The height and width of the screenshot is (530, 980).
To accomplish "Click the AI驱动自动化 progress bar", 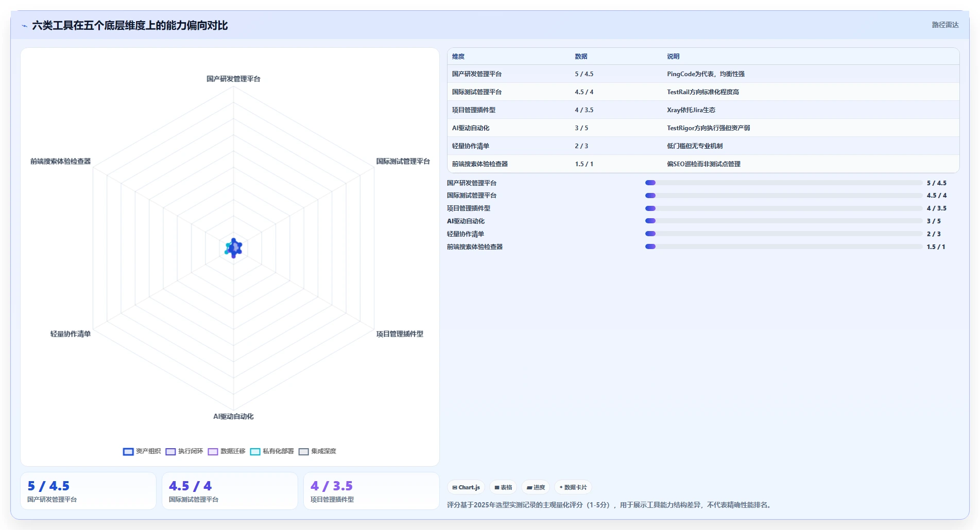I will click(x=784, y=221).
